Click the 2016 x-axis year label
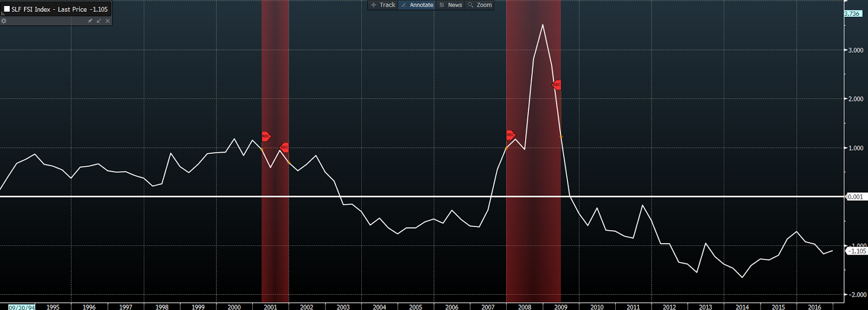 click(814, 307)
